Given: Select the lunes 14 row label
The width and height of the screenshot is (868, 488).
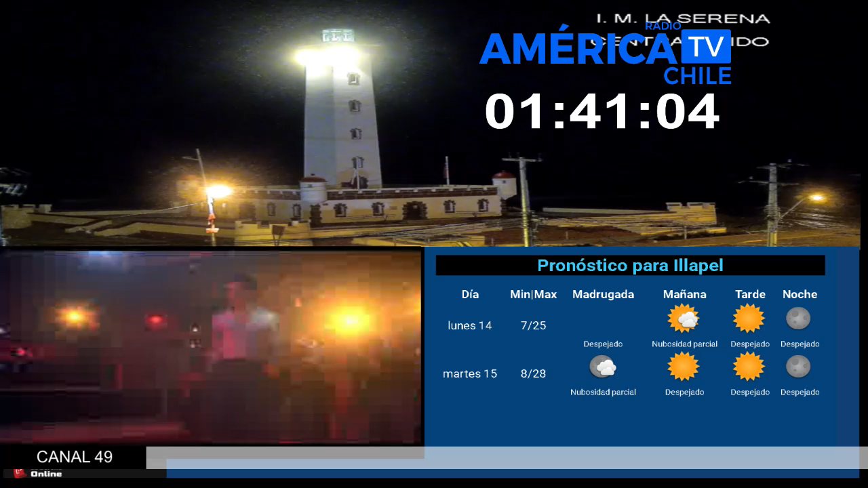Looking at the screenshot, I should (x=470, y=325).
